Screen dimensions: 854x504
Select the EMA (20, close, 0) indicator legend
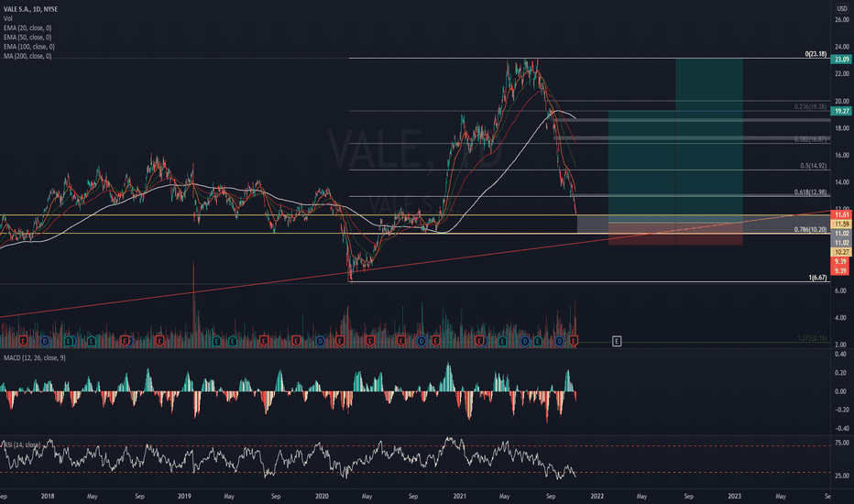[27, 27]
